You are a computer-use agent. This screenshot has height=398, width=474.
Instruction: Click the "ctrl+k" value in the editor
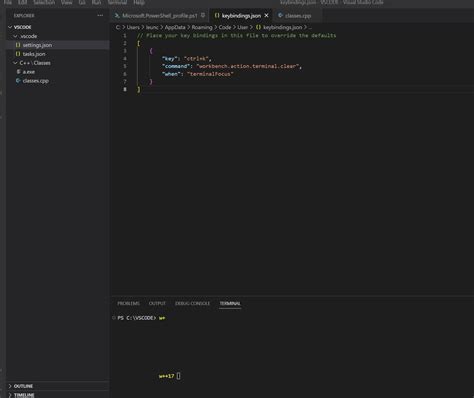[x=196, y=59]
